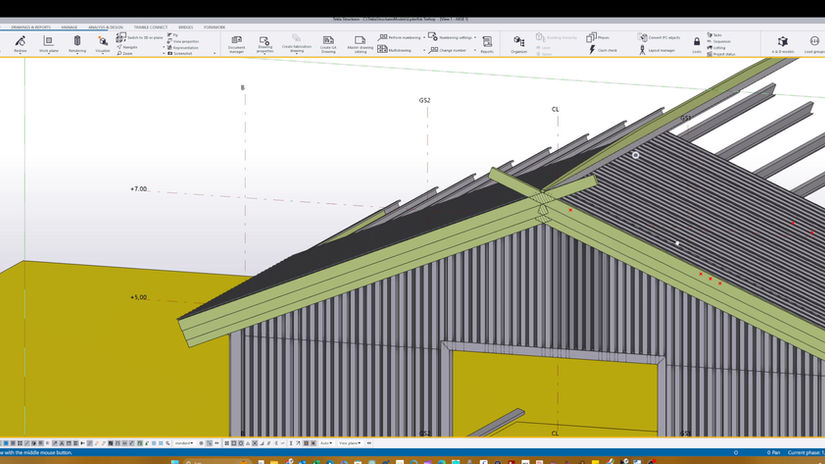Click the Screenshot command
The width and height of the screenshot is (825, 464).
[x=180, y=54]
